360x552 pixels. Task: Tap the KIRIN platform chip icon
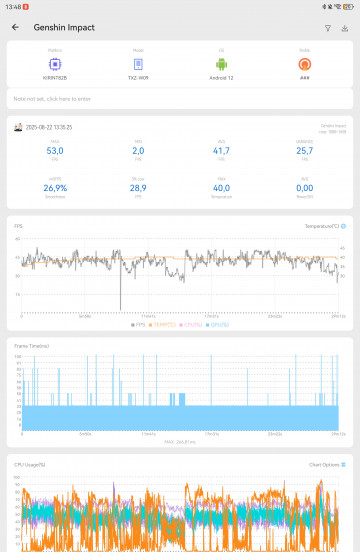pyautogui.click(x=55, y=64)
